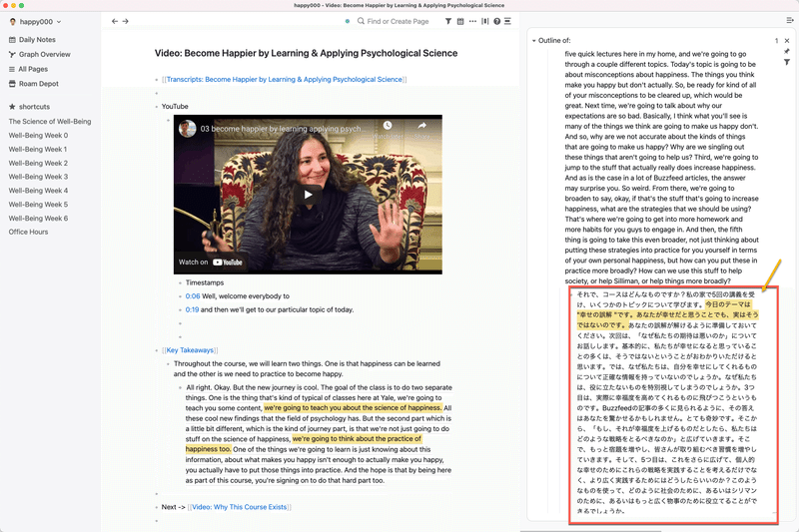
Task: Open Well-Being Week 3 shortcut
Action: coord(38,177)
